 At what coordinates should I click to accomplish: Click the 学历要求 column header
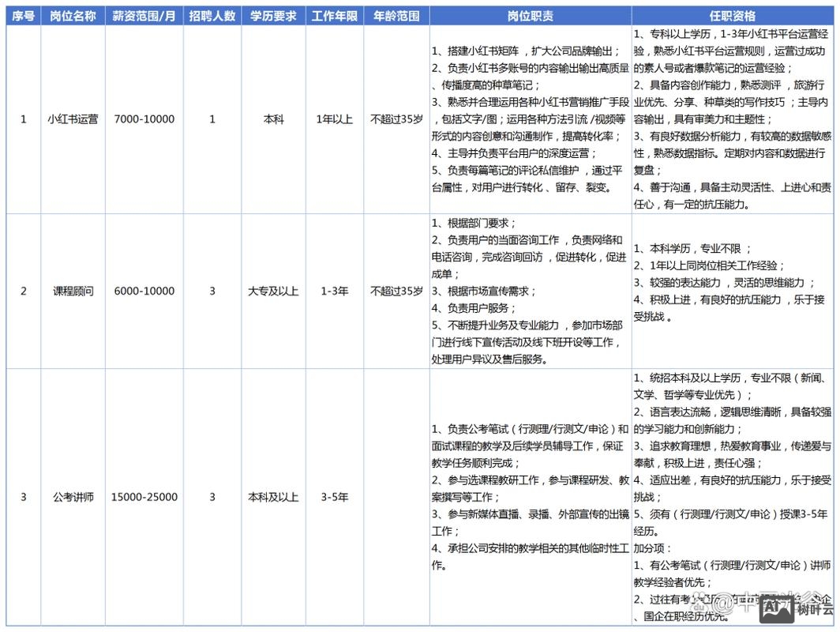pos(272,15)
